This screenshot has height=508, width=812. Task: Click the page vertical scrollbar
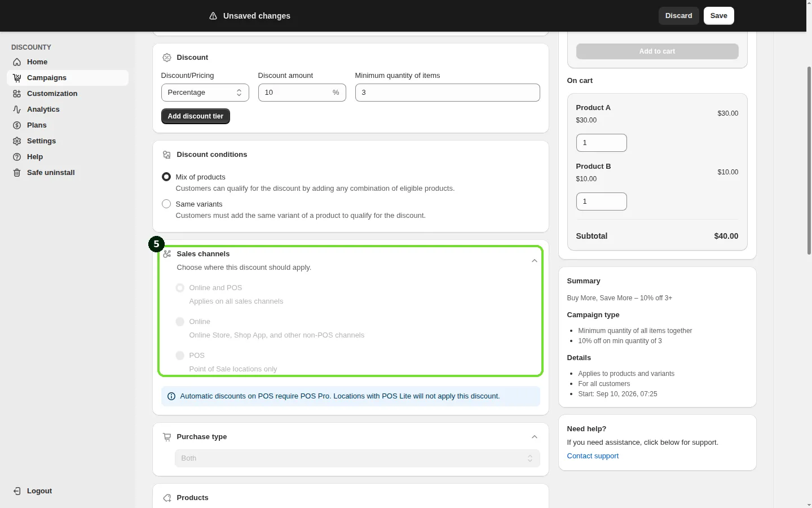[809, 161]
